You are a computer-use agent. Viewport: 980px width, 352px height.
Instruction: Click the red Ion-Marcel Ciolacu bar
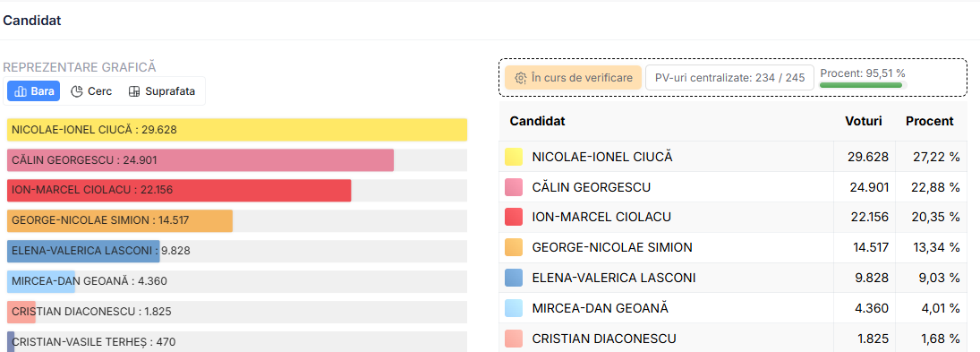click(179, 190)
